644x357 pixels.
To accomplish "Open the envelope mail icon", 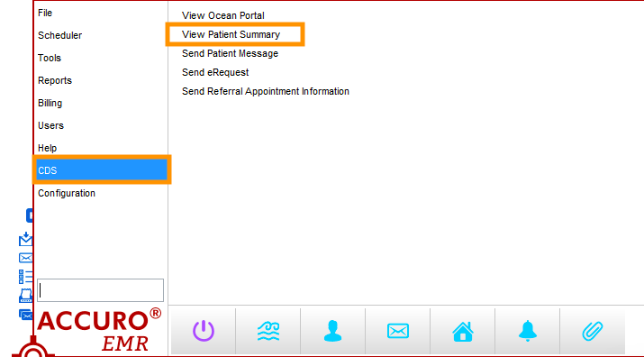I will (x=397, y=331).
